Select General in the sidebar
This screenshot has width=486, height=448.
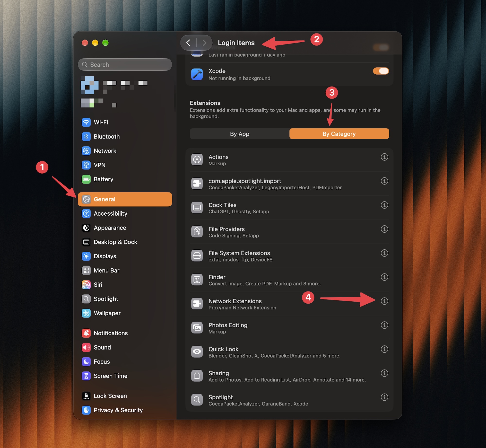(x=125, y=199)
